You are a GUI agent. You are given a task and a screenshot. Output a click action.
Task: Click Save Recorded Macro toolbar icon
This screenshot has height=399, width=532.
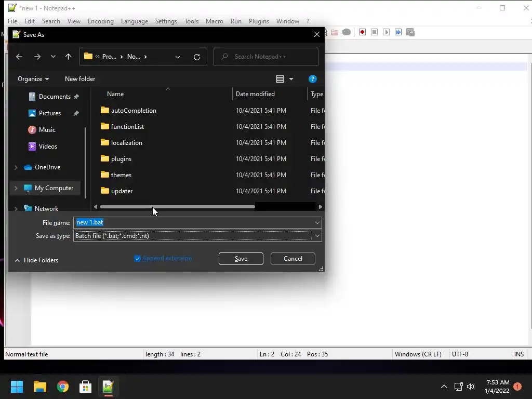pos(410,32)
